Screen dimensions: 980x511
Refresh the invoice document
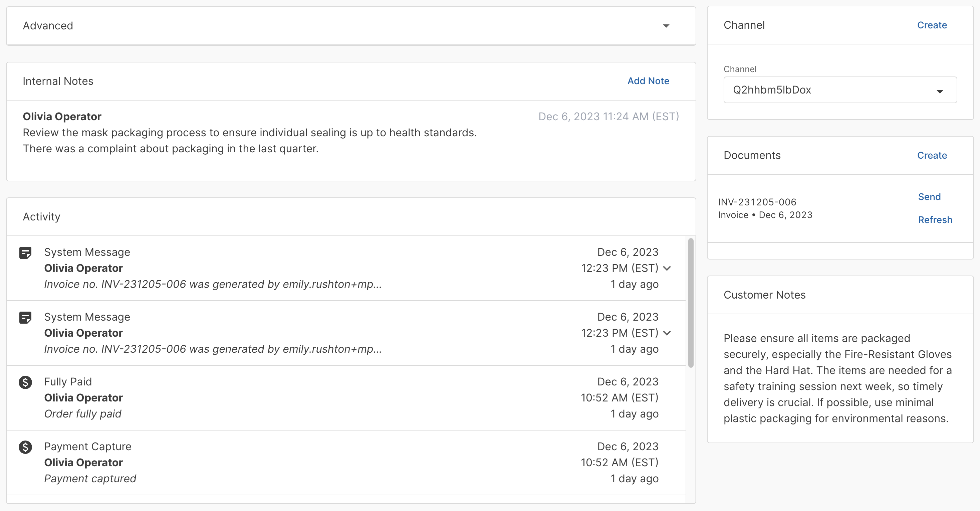(x=935, y=220)
